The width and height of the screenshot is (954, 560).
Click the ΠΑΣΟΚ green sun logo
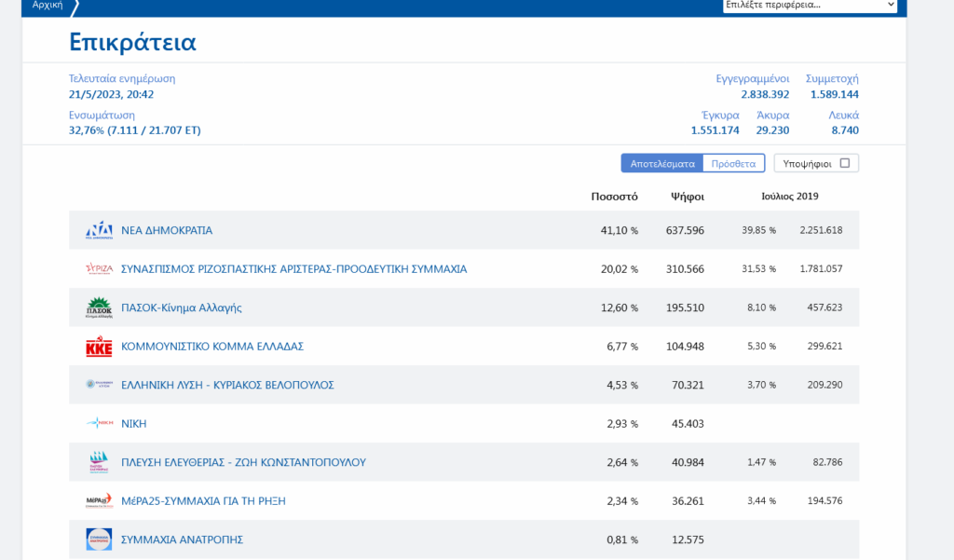point(99,307)
